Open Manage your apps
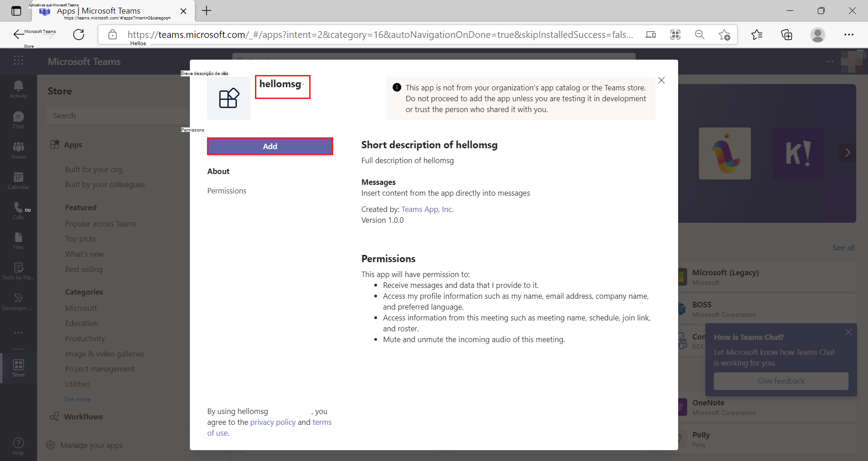 [85, 445]
